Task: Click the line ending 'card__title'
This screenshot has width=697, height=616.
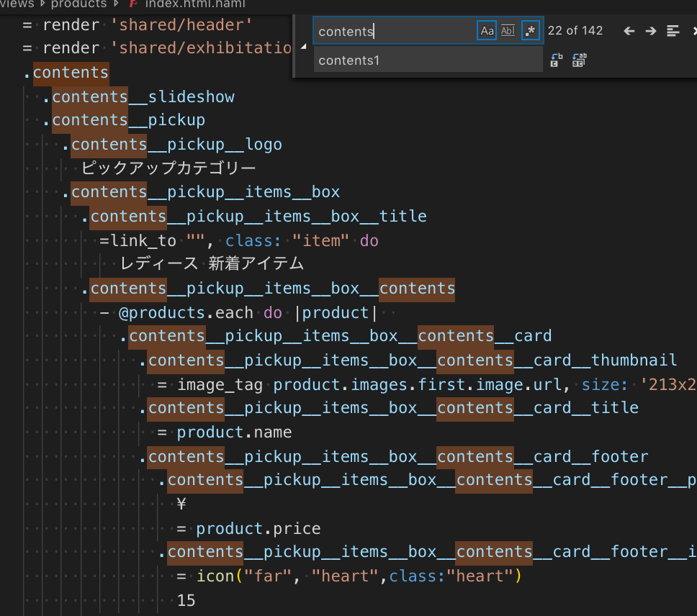Action: tap(389, 408)
